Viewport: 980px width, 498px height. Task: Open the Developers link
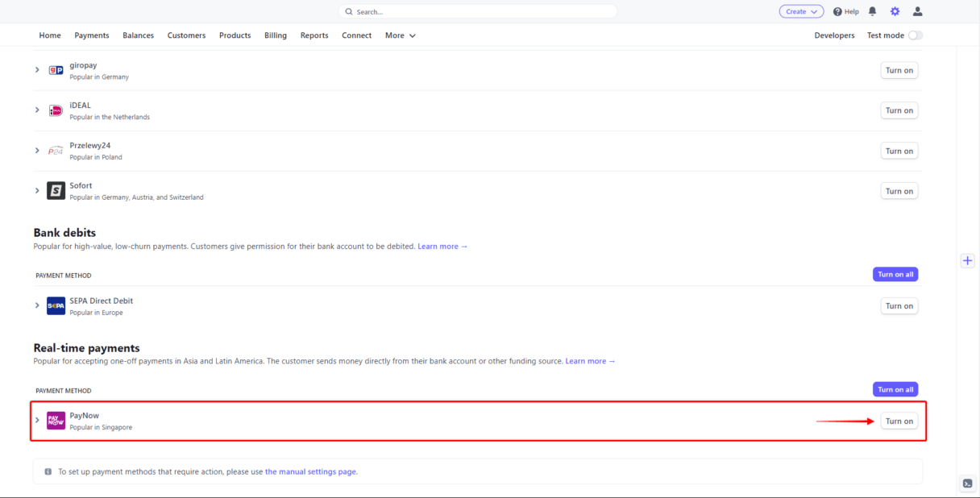834,35
